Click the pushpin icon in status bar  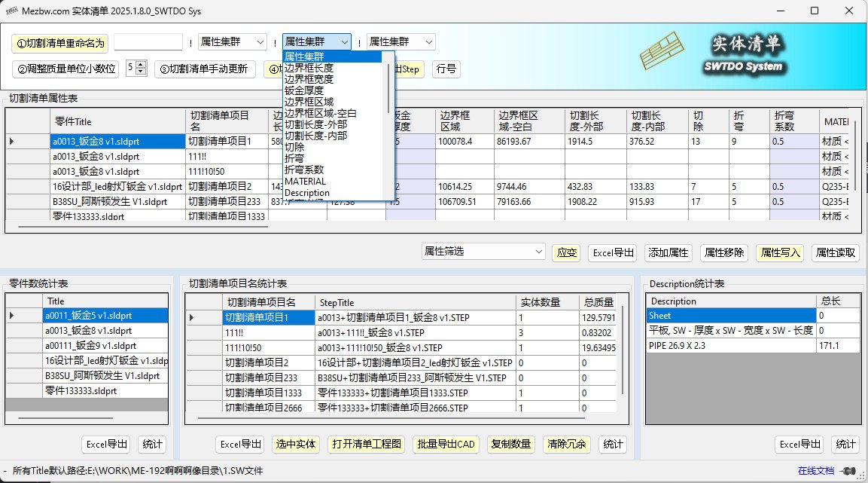849,471
